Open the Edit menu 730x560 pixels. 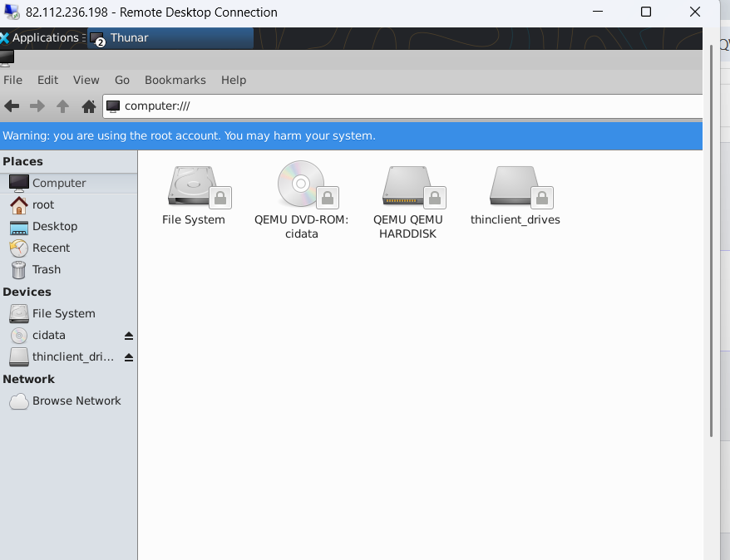pyautogui.click(x=47, y=80)
